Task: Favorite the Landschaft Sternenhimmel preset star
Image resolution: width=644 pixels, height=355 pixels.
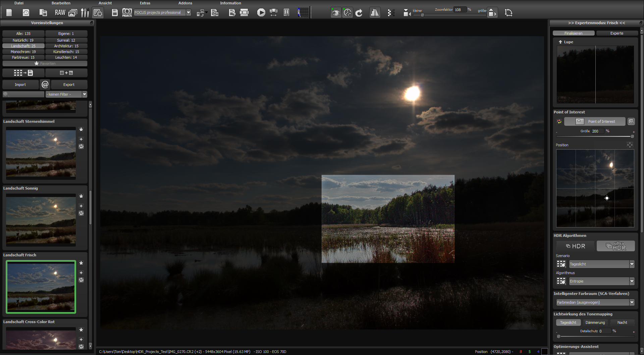Action: (81, 130)
